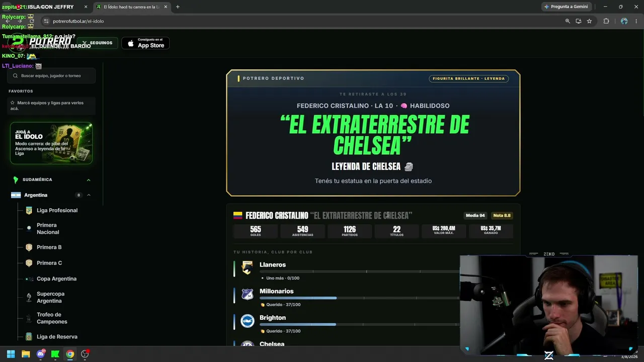The width and height of the screenshot is (644, 362).
Task: Collapse the Sudamérica section chevron
Action: [x=89, y=180]
